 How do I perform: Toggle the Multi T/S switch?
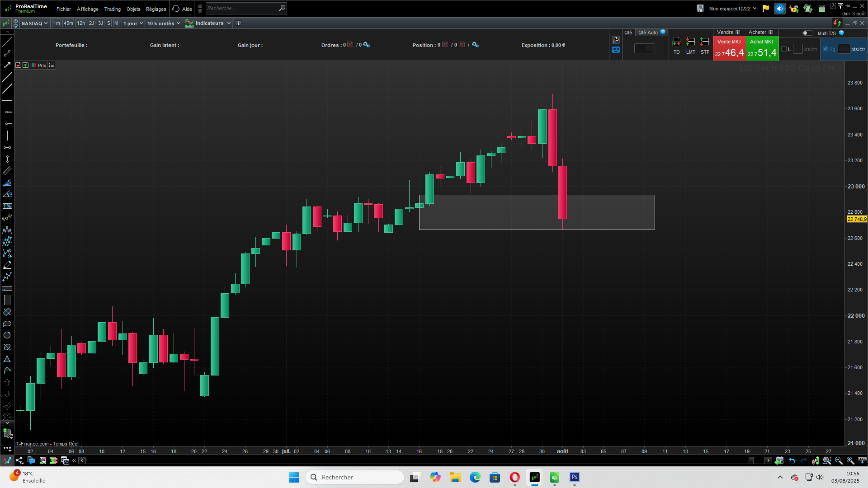(807, 33)
